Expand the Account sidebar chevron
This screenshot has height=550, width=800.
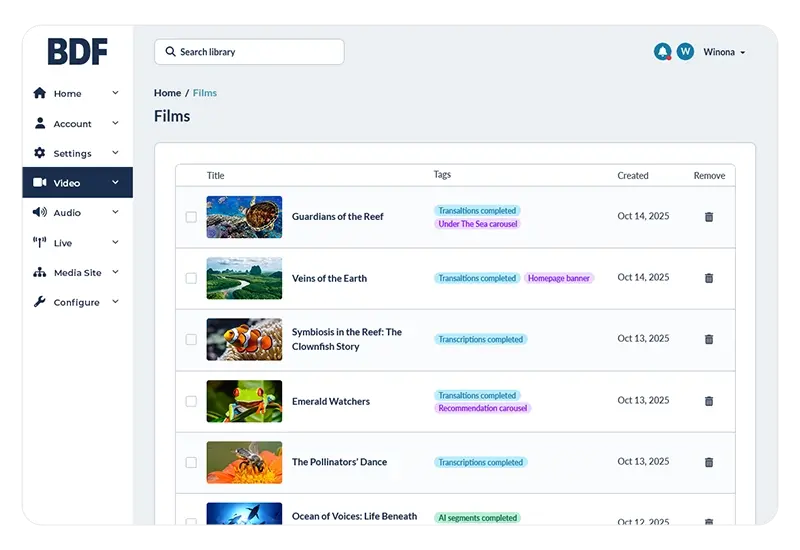tap(115, 124)
